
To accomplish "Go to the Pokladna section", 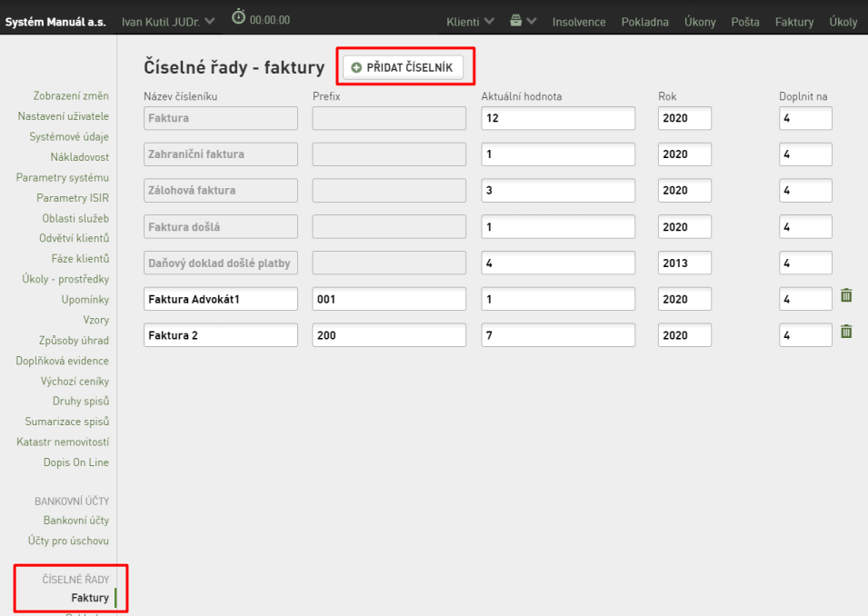I will coord(644,22).
